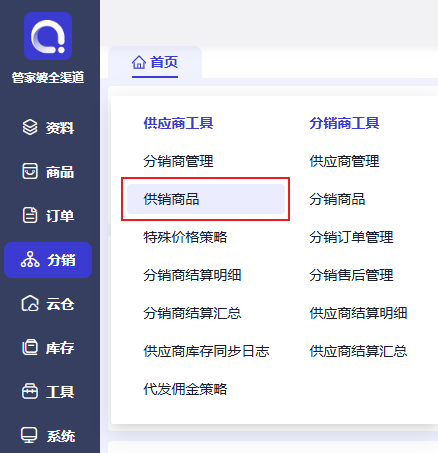Image resolution: width=438 pixels, height=453 pixels.
Task: Open 供应商库存同步日志
Action: 206,351
